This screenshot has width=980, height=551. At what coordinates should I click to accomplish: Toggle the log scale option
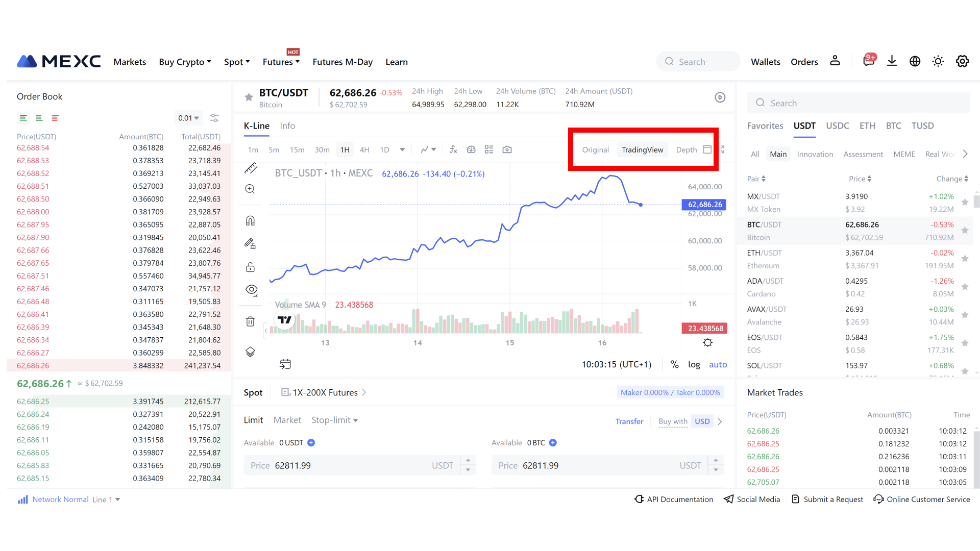(x=694, y=364)
